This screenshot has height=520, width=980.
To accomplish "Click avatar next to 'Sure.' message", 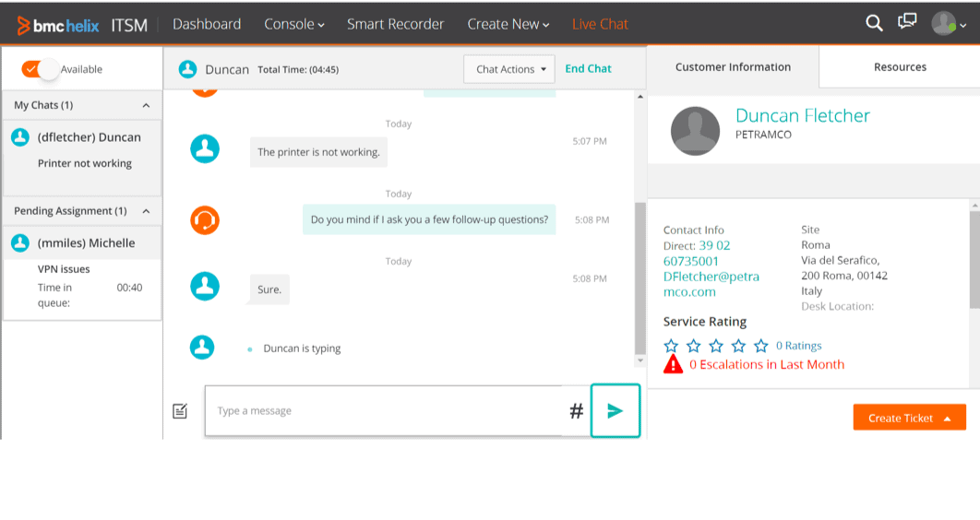I will point(205,286).
